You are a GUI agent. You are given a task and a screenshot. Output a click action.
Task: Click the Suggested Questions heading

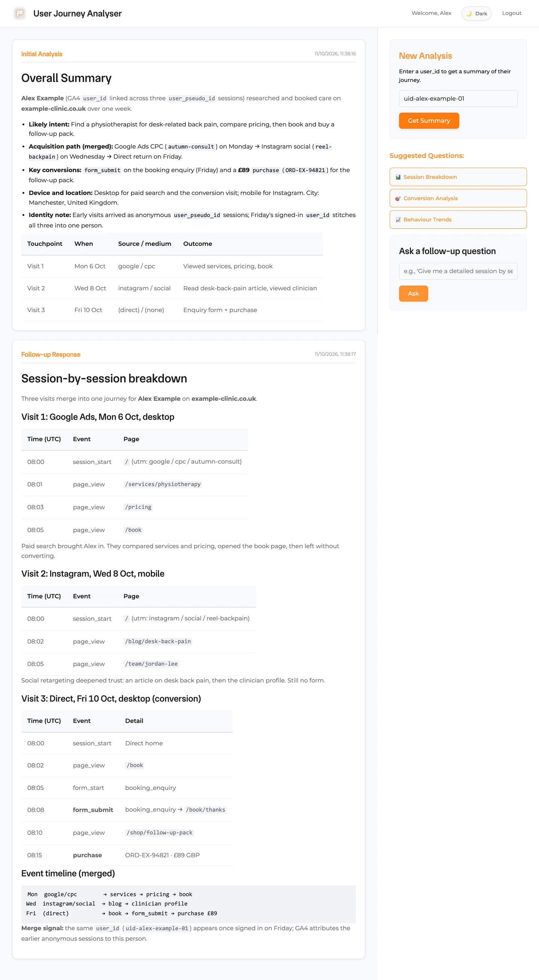point(426,156)
